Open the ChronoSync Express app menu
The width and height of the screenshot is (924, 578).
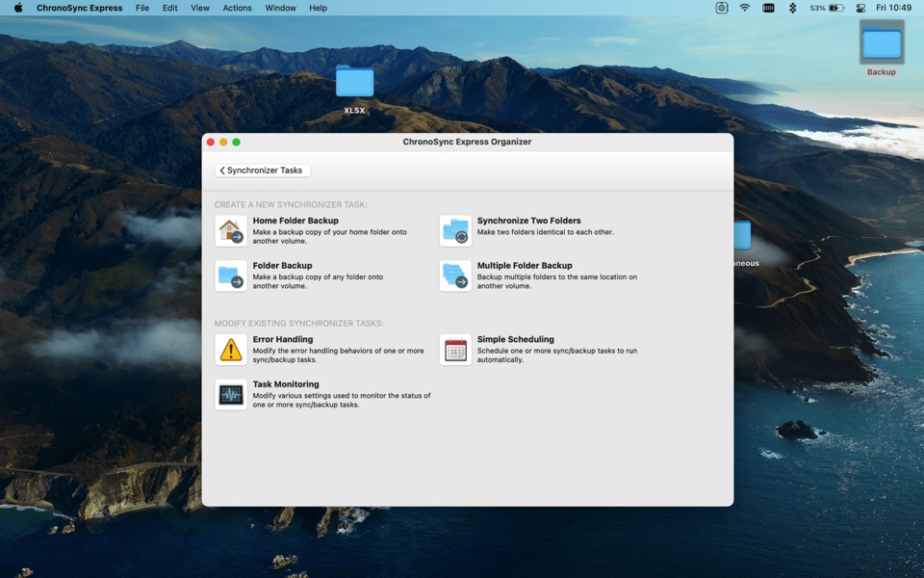tap(80, 8)
